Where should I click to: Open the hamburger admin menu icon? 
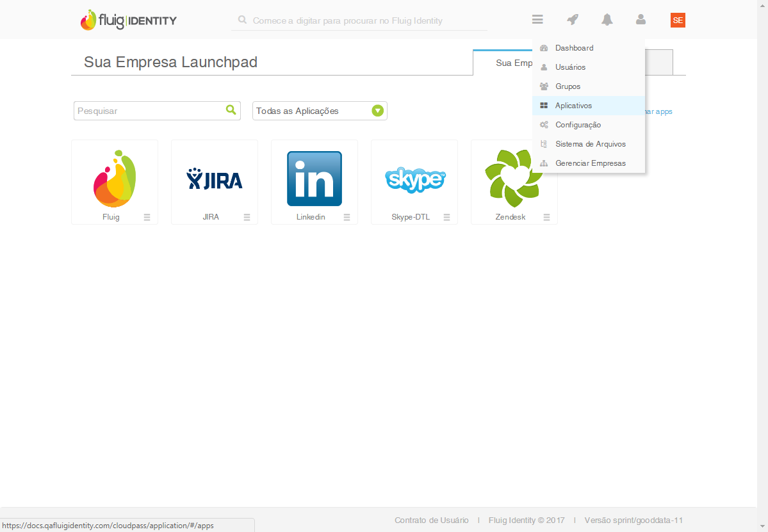(537, 20)
